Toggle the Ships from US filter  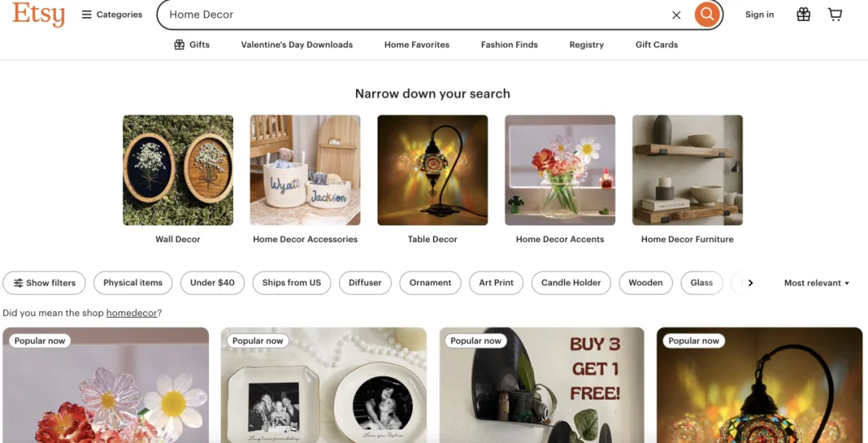[x=291, y=283]
